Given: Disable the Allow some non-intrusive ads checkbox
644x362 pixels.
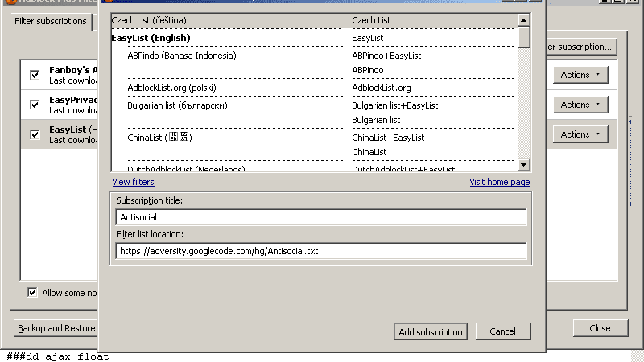Looking at the screenshot, I should 32,292.
